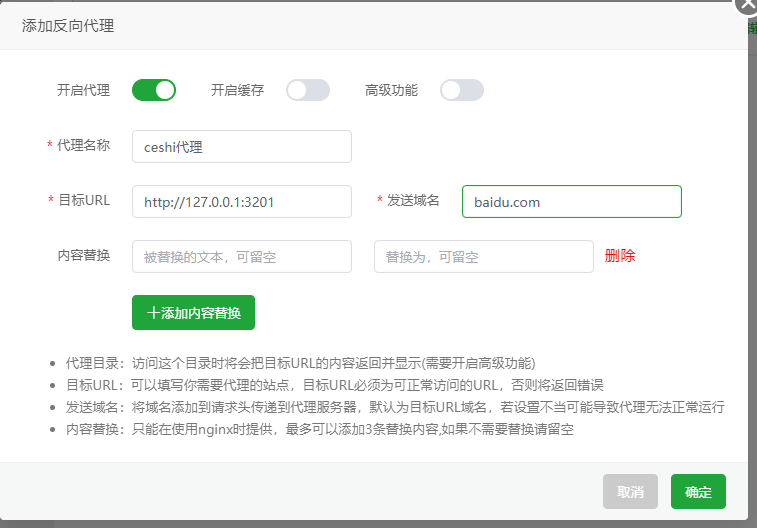Click the 高级功能 label
This screenshot has width=757, height=528.
[x=392, y=90]
